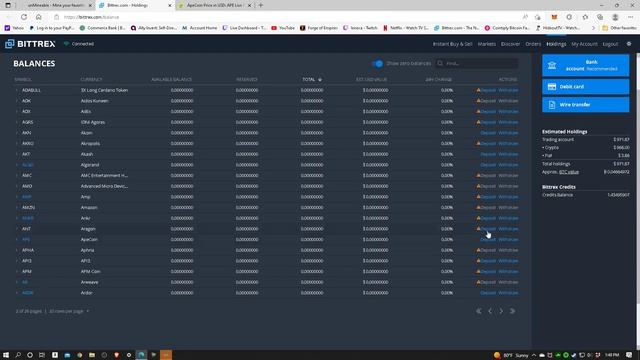
Task: Expand the ARDR Ardor row chevron
Action: tap(17, 293)
